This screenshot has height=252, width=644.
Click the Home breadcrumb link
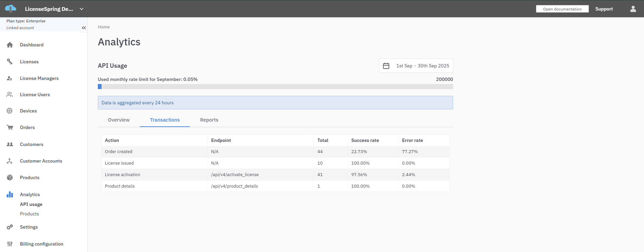coord(104,27)
